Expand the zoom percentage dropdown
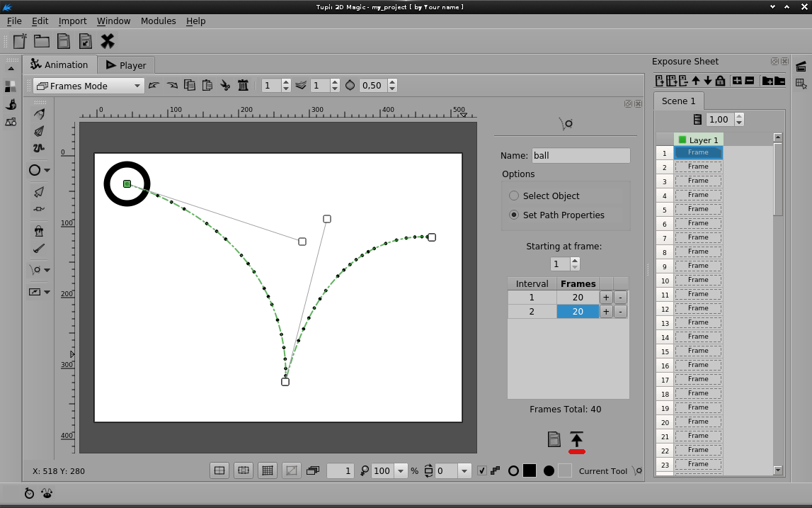This screenshot has width=812, height=508. [x=401, y=470]
